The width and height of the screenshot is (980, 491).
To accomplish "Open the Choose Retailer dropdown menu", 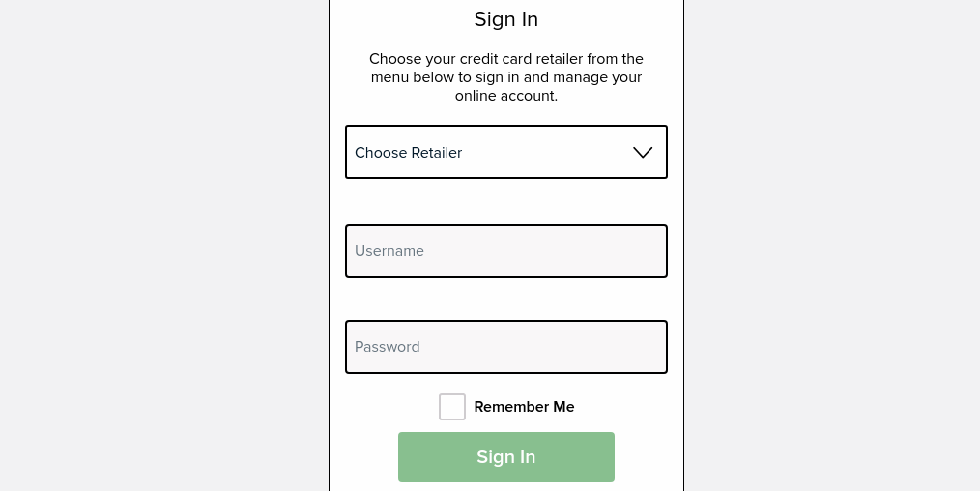I will pos(506,152).
